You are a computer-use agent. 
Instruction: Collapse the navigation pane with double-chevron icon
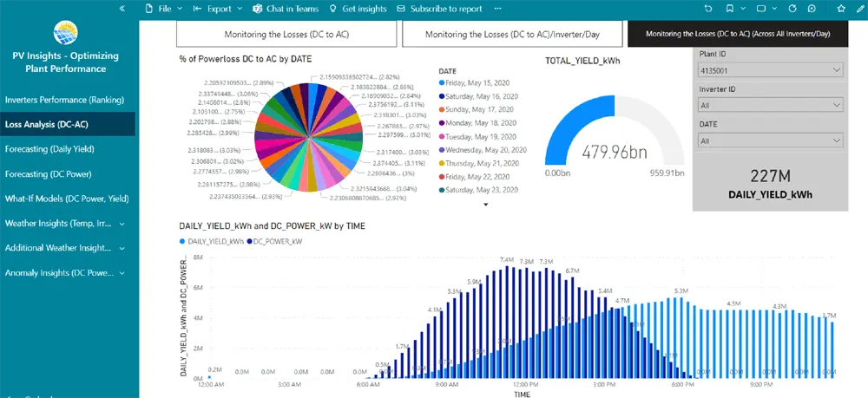point(122,9)
